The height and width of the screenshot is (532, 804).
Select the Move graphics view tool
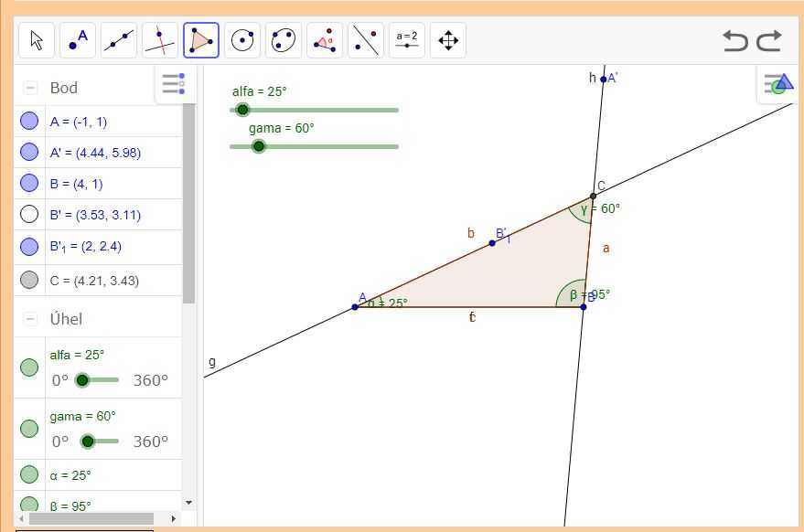448,40
